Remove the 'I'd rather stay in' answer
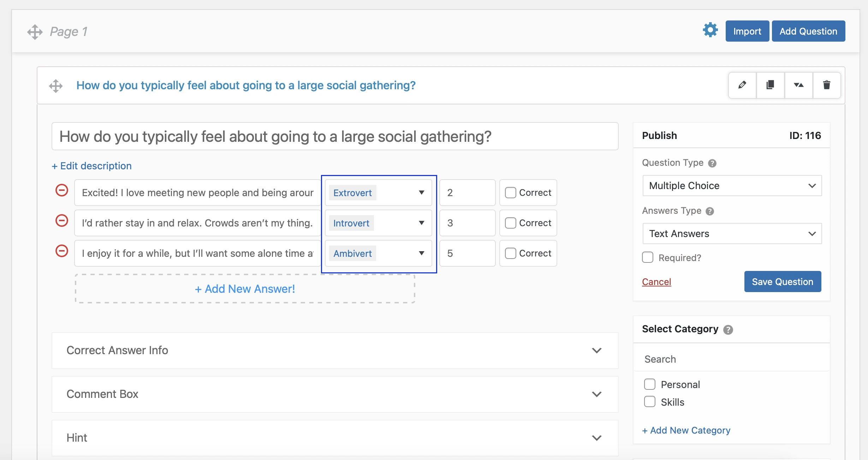The image size is (868, 460). click(62, 221)
